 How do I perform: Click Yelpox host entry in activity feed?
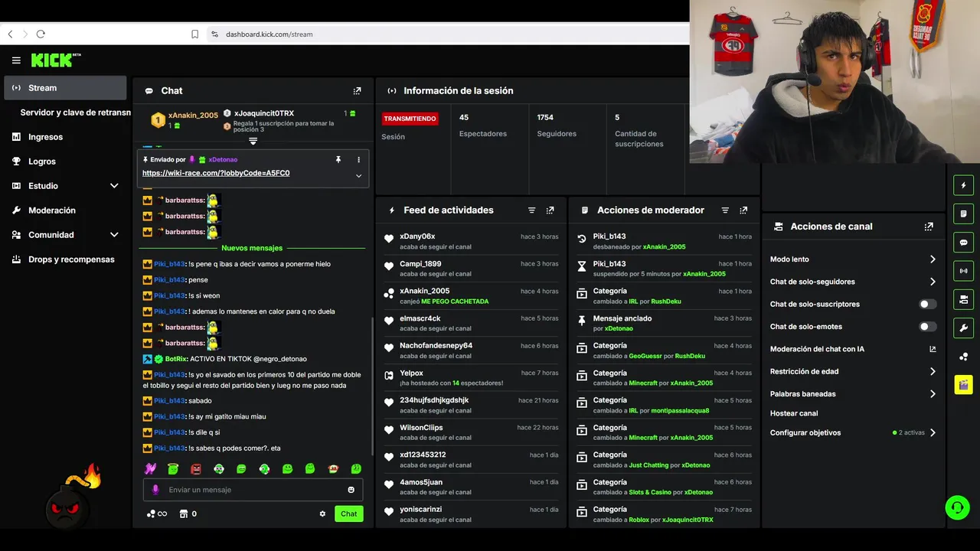[472, 378]
